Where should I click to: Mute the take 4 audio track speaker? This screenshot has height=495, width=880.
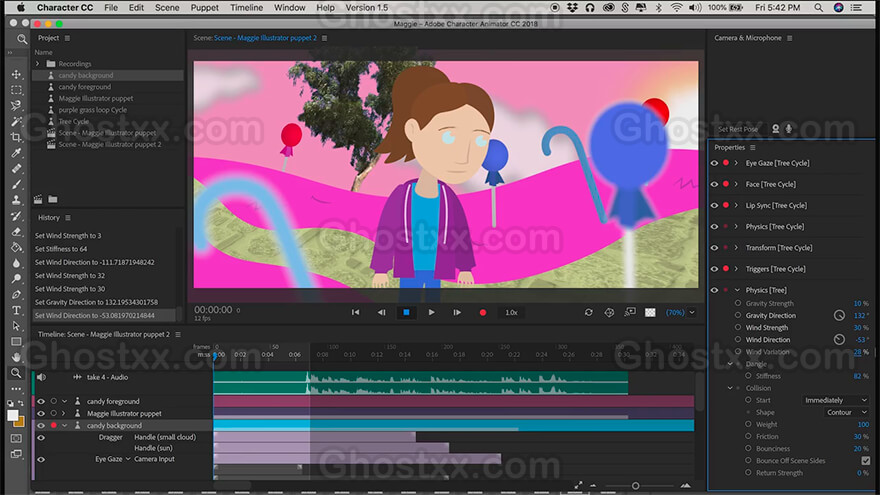point(41,377)
